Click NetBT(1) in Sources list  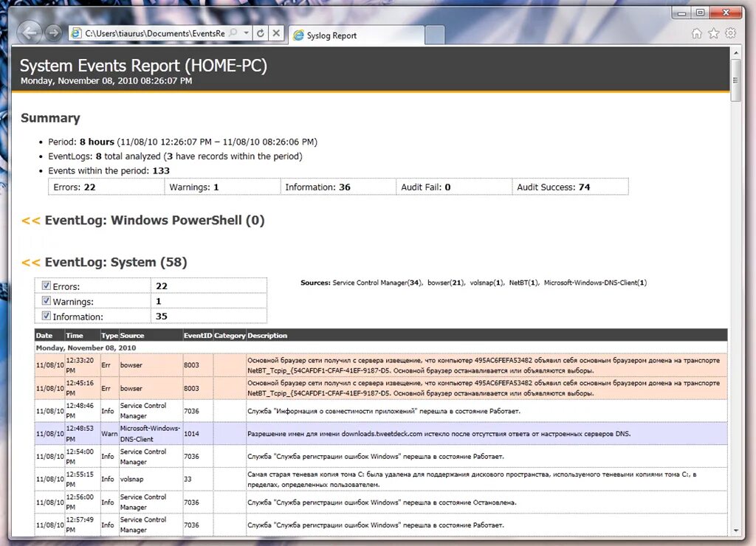523,283
